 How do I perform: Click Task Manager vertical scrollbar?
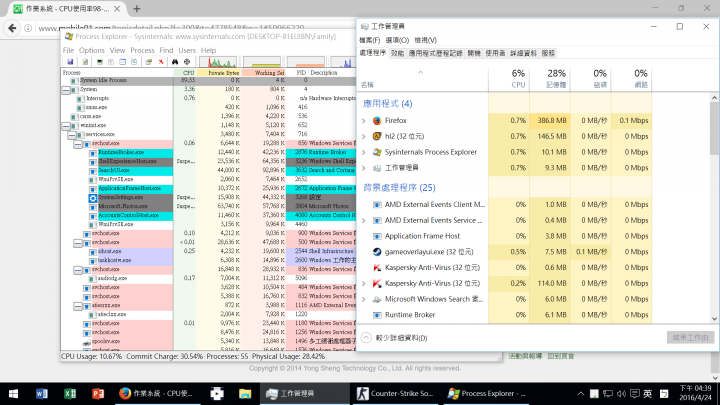[714, 208]
